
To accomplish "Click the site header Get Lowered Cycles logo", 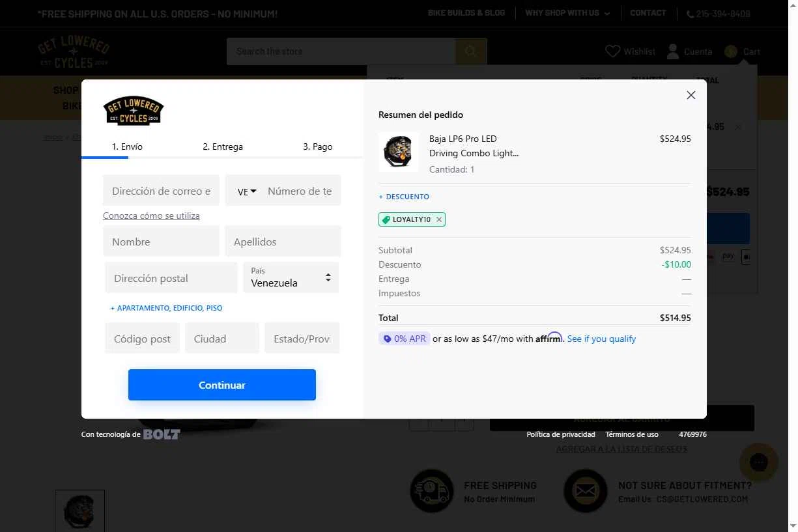I will pyautogui.click(x=74, y=51).
